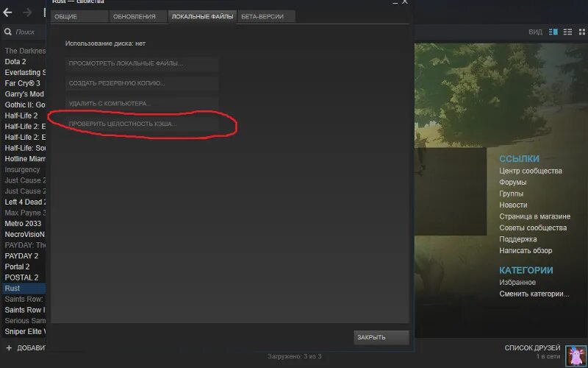Screen dimensions: 588x368
Task: Click the forward navigation arrow
Action: [27, 13]
